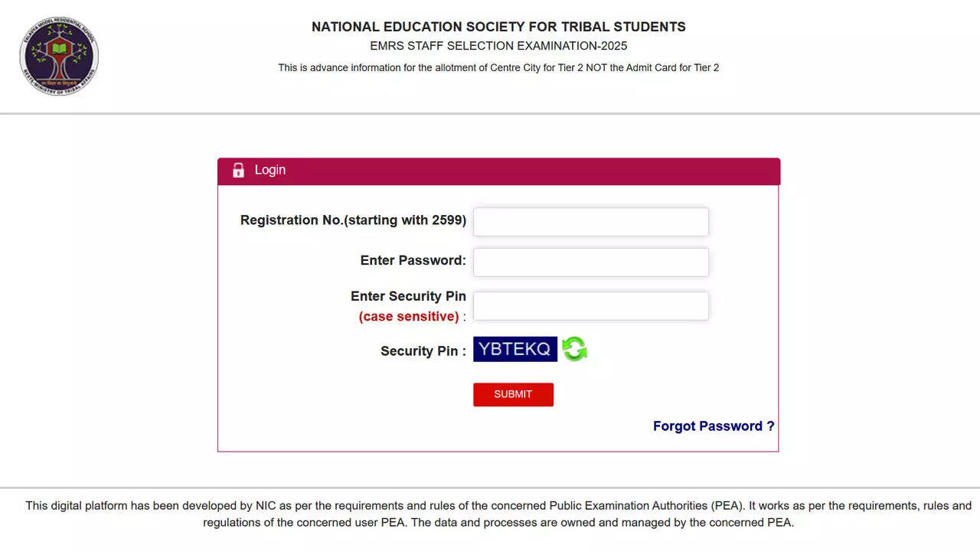Click the Registration No. starting with 2599 label
980x551 pixels.
tap(353, 220)
